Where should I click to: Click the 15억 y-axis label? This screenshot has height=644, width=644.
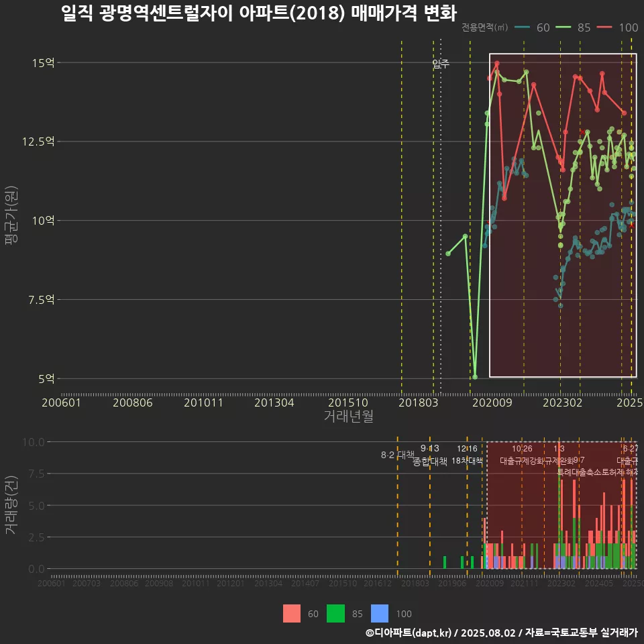(43, 63)
